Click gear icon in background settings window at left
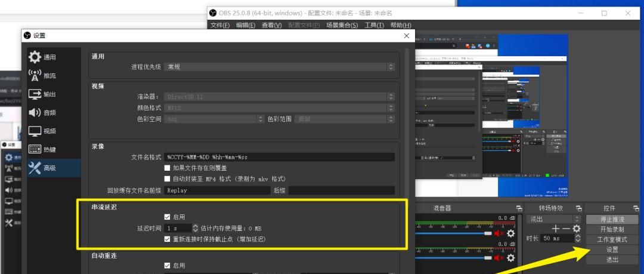Viewport: 644px width, 274px height. pos(8,157)
